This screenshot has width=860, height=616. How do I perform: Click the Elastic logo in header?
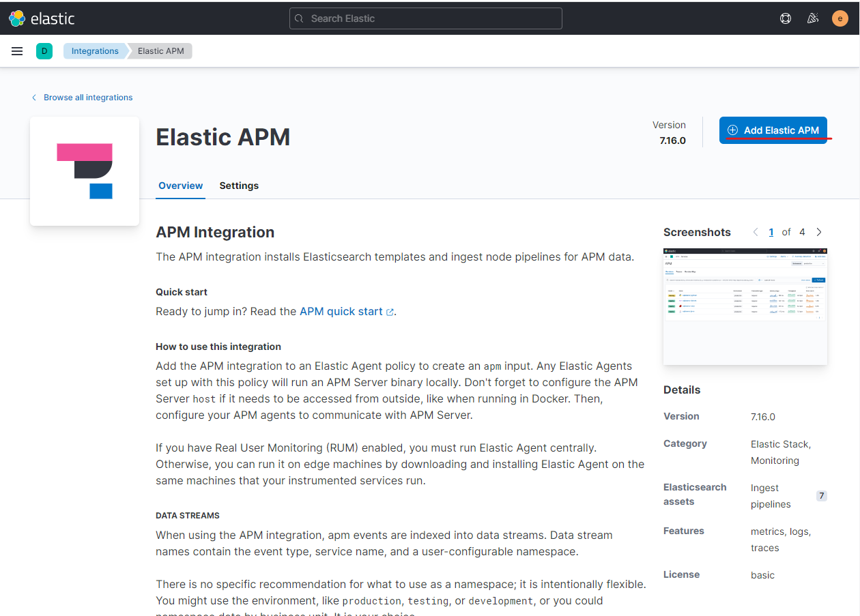coord(42,18)
